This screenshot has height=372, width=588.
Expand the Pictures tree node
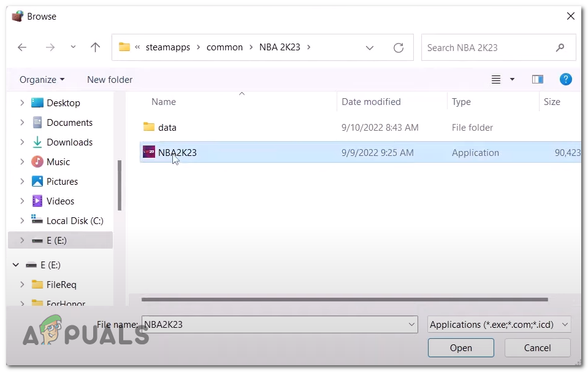pos(21,181)
